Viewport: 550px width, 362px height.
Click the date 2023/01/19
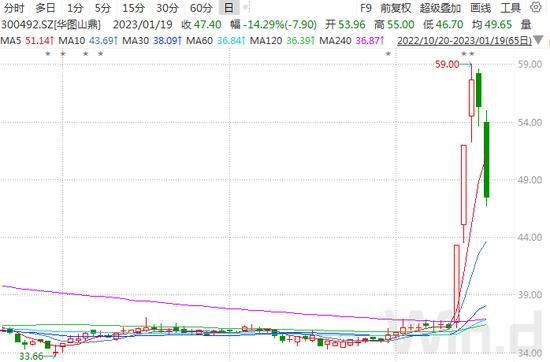(143, 25)
